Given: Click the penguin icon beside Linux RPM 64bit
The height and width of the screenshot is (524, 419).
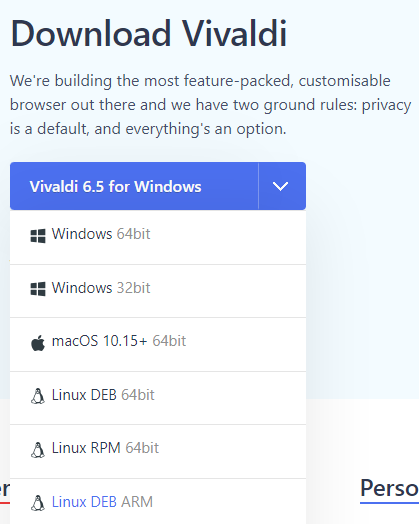Looking at the screenshot, I should pos(38,450).
